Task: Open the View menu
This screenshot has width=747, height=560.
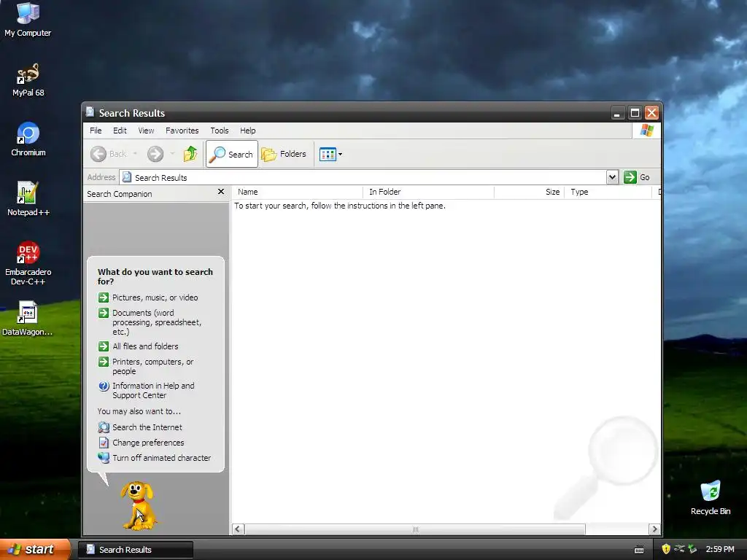Action: click(x=146, y=131)
